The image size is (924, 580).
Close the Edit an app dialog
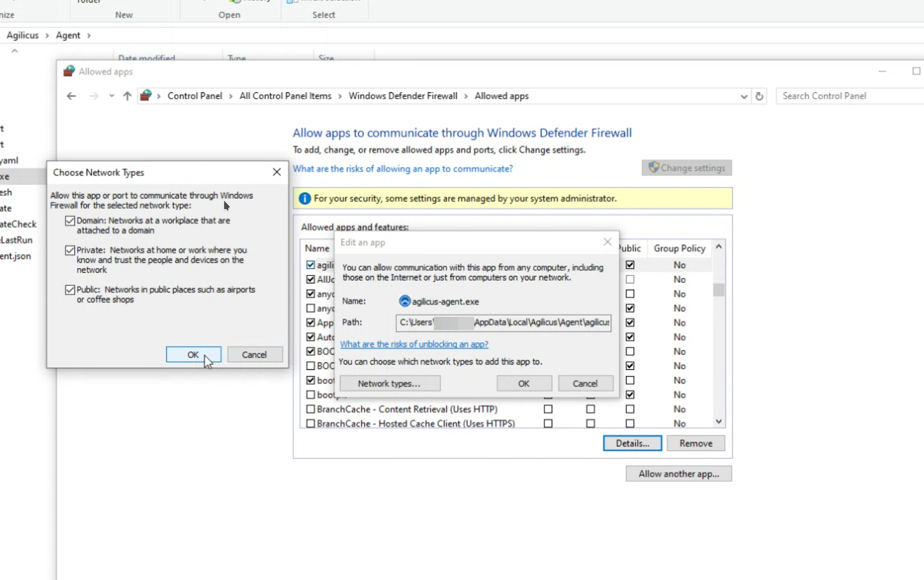pos(608,242)
